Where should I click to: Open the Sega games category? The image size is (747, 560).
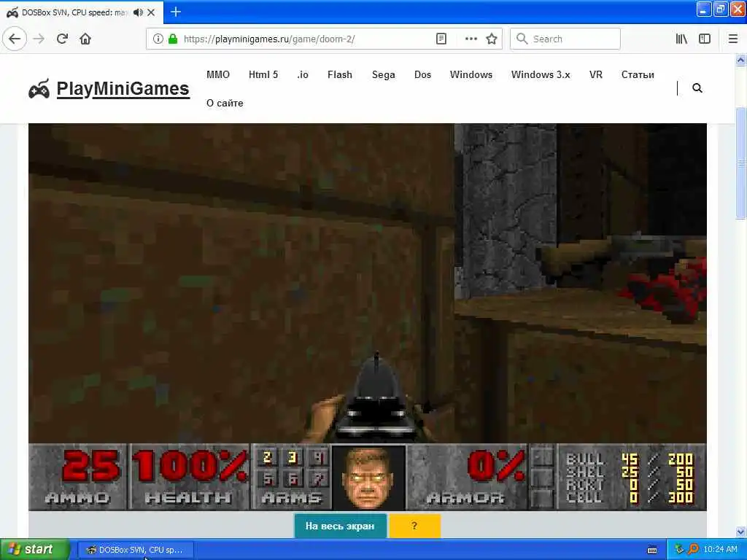click(384, 74)
